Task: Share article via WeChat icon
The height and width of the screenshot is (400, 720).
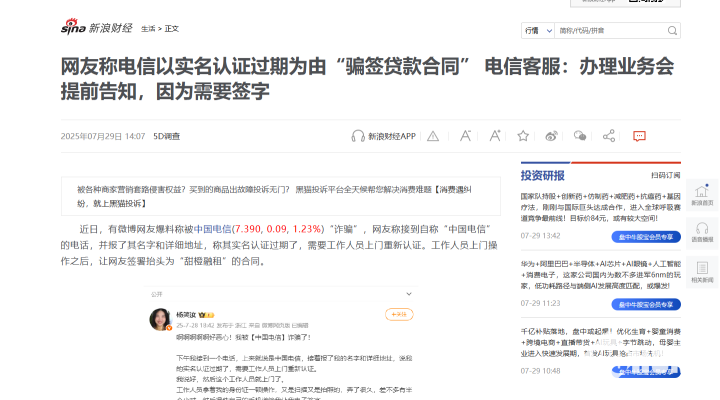Action: (x=579, y=136)
